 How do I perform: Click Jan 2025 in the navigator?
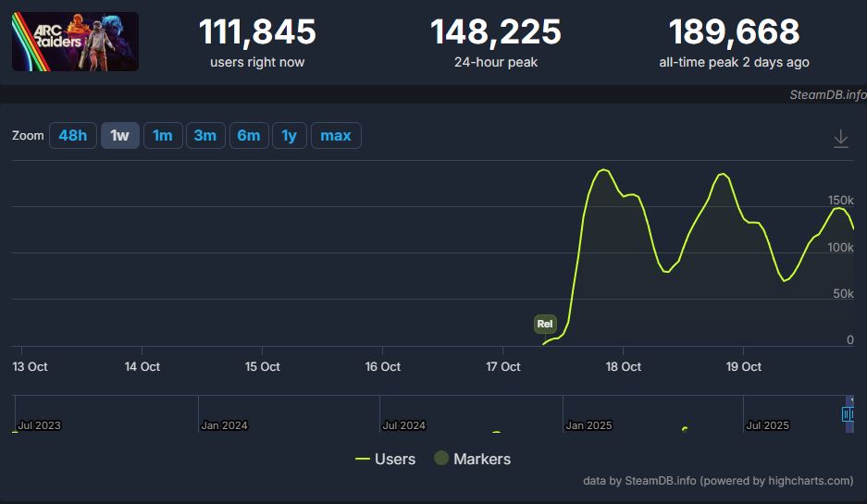(x=588, y=425)
